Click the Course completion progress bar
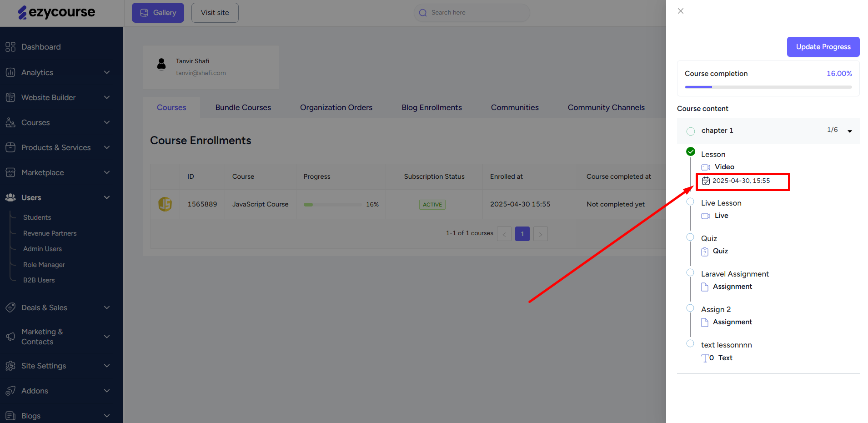This screenshot has height=423, width=868. click(768, 87)
